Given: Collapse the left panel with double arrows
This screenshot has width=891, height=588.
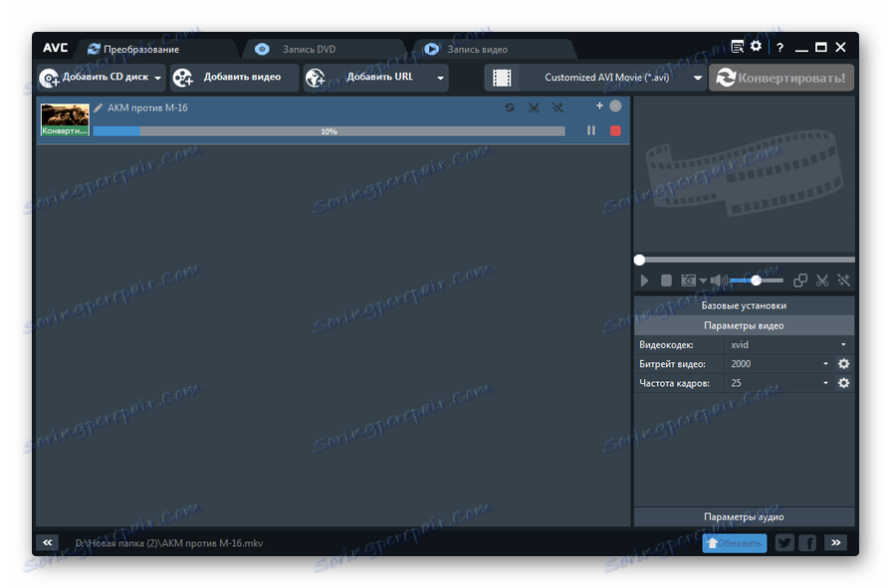Looking at the screenshot, I should click(x=47, y=543).
